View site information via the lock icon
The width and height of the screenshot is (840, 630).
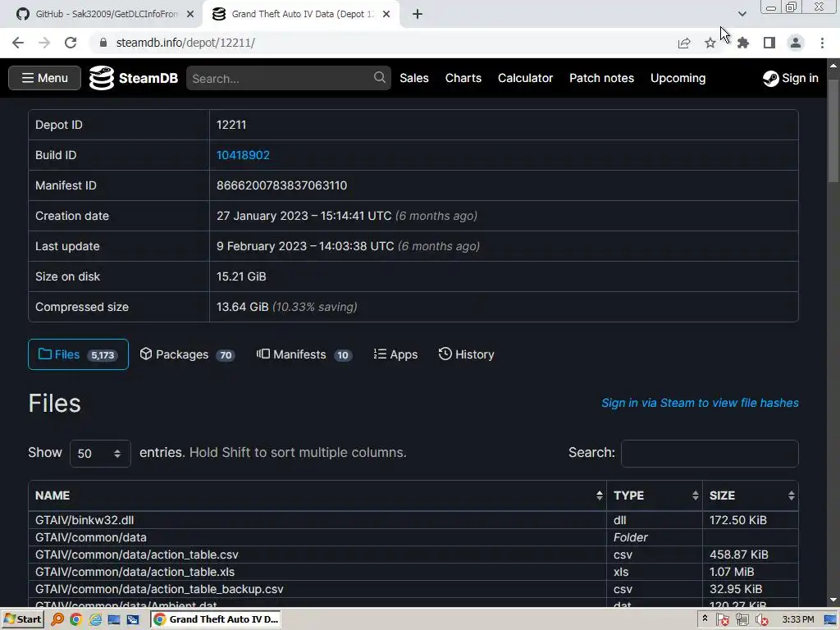pos(103,43)
